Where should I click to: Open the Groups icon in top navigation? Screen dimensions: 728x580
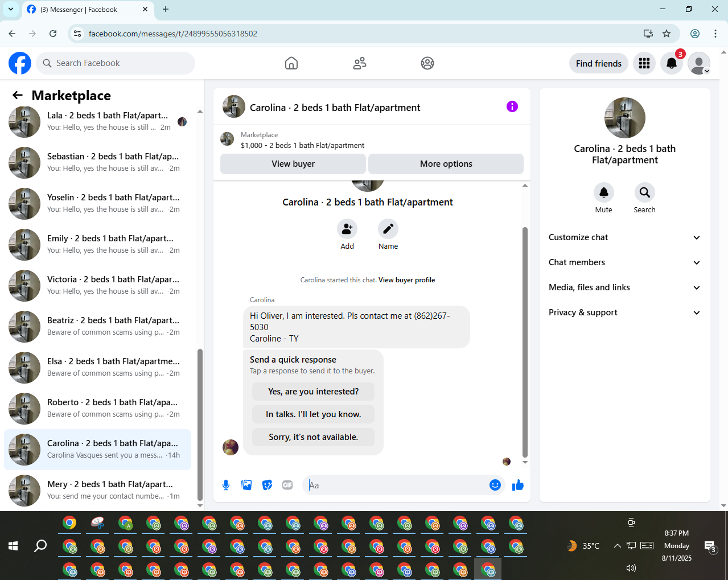(427, 63)
